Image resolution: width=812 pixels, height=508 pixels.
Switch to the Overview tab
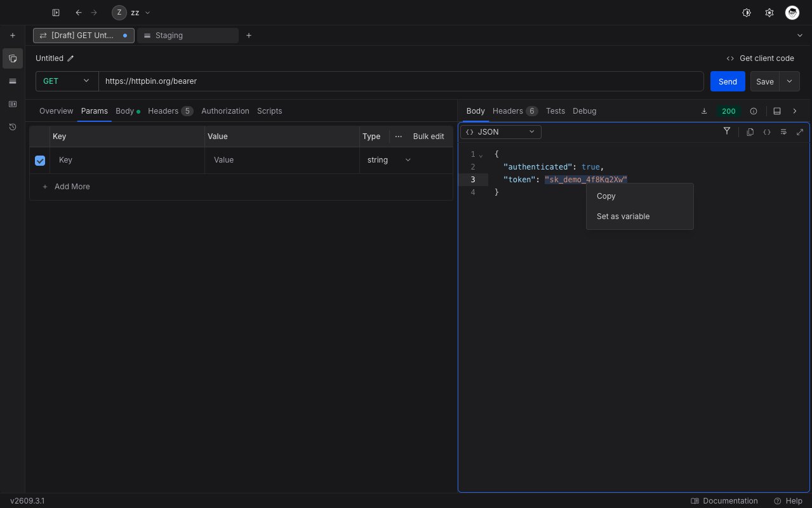click(x=56, y=111)
